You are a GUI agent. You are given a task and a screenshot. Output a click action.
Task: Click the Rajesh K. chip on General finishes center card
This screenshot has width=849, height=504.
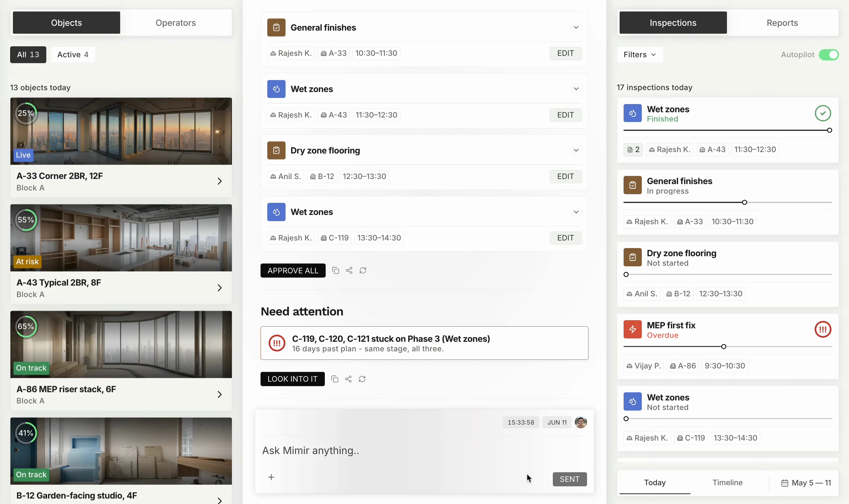(x=291, y=53)
